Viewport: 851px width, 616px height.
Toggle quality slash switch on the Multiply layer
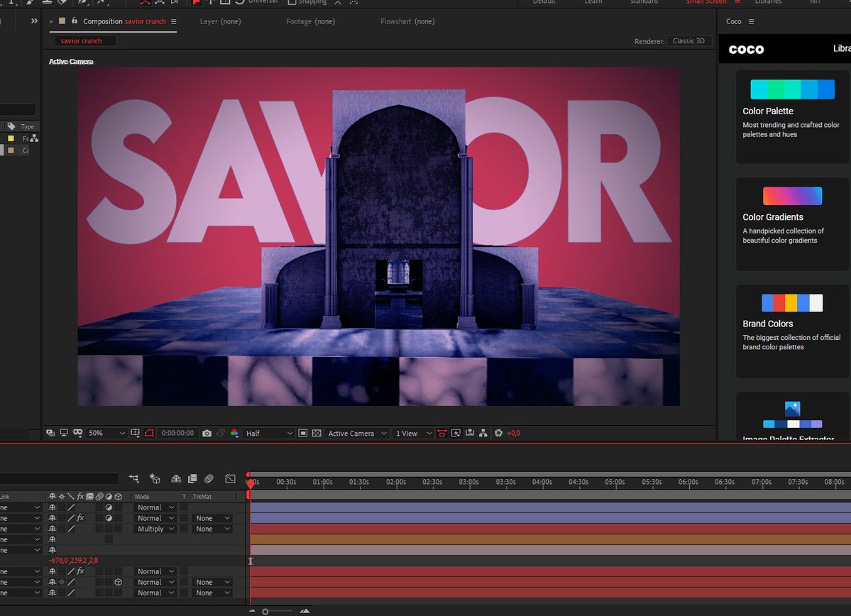click(71, 529)
